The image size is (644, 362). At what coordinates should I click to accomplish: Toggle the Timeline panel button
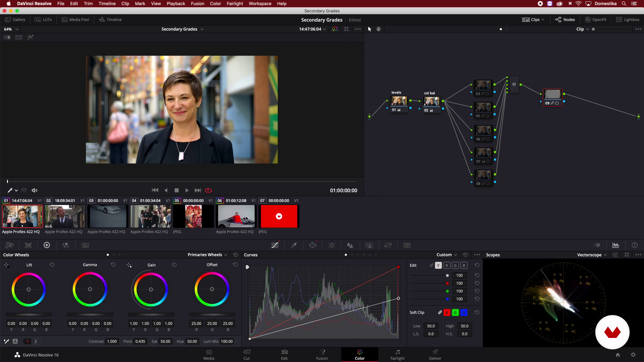tap(110, 19)
